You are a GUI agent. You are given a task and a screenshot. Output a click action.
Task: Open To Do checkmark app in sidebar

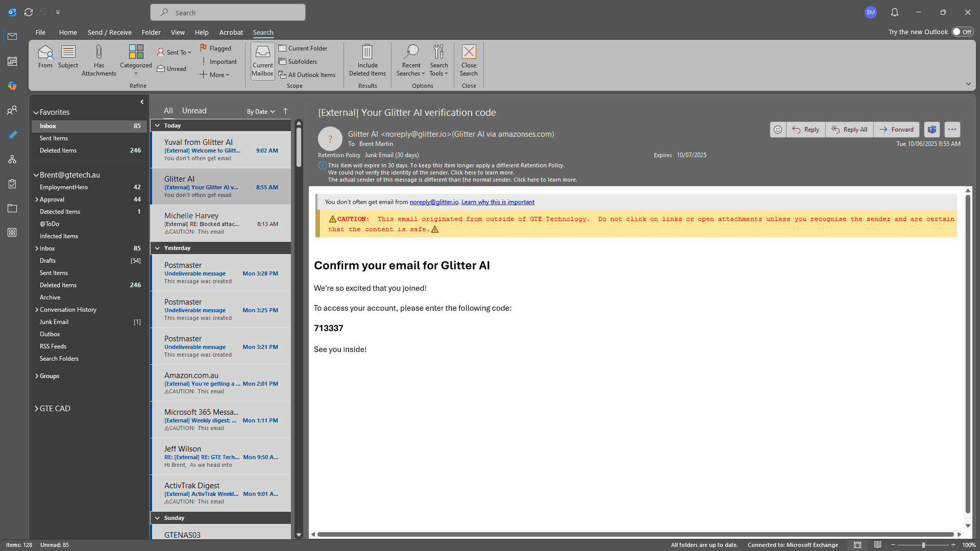[x=12, y=135]
